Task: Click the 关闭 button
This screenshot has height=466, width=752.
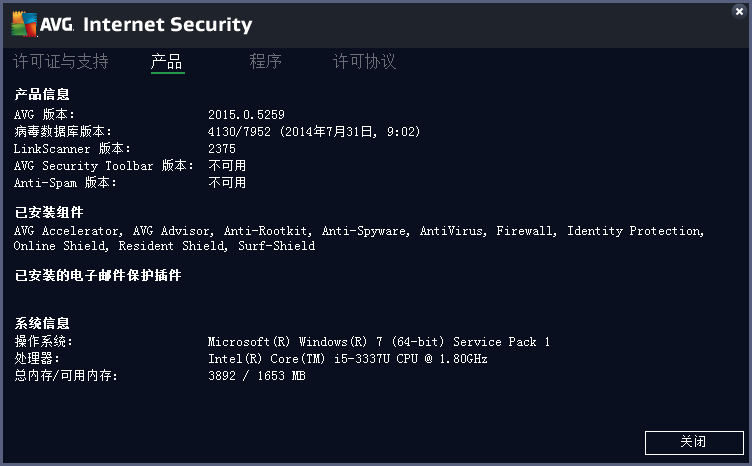Action: 694,442
